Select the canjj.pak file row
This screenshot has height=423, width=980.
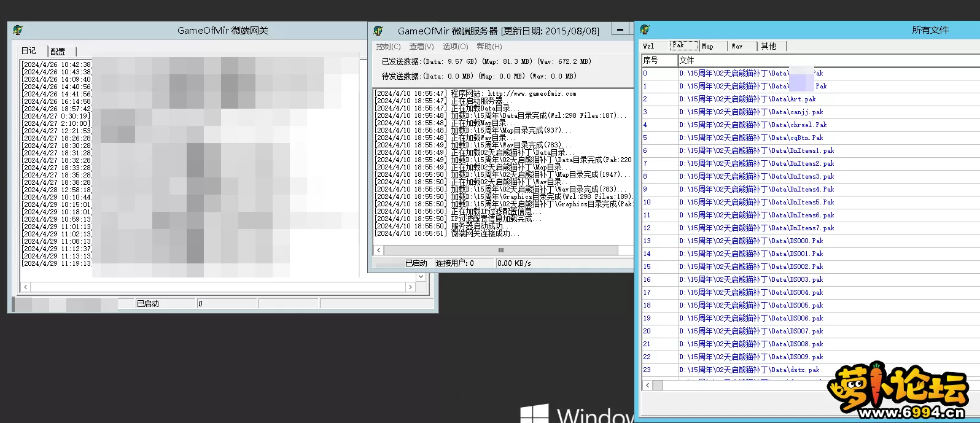point(811,112)
